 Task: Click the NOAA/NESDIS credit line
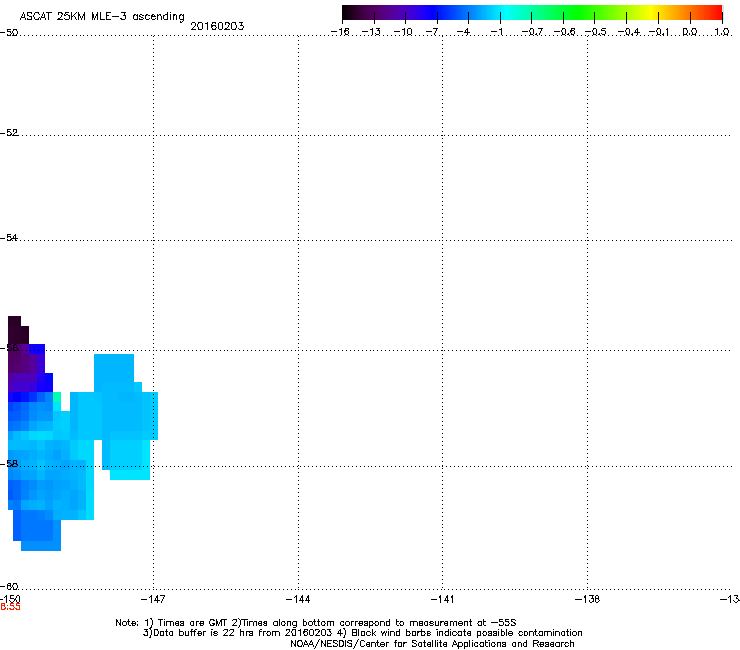(432, 643)
